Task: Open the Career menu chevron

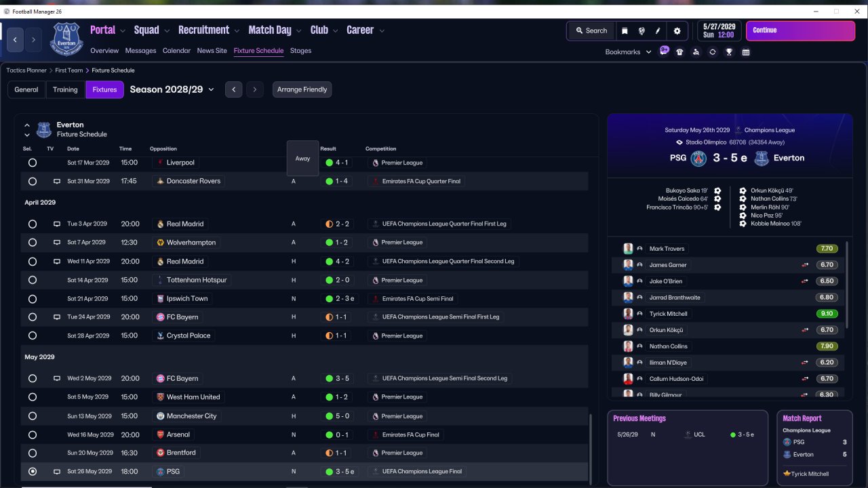Action: pyautogui.click(x=382, y=30)
